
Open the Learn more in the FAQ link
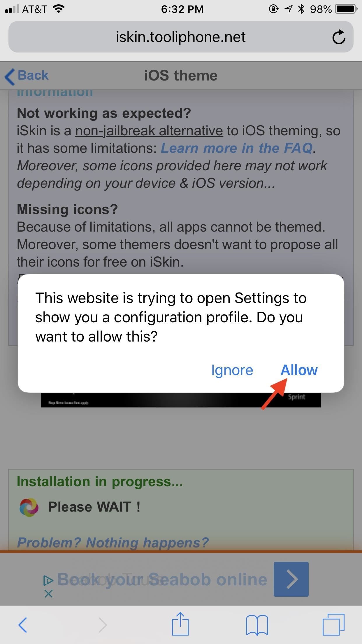click(236, 148)
